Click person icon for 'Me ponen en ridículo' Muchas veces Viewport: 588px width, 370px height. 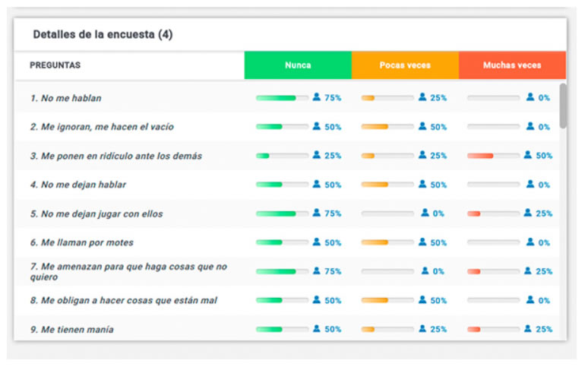pyautogui.click(x=528, y=155)
